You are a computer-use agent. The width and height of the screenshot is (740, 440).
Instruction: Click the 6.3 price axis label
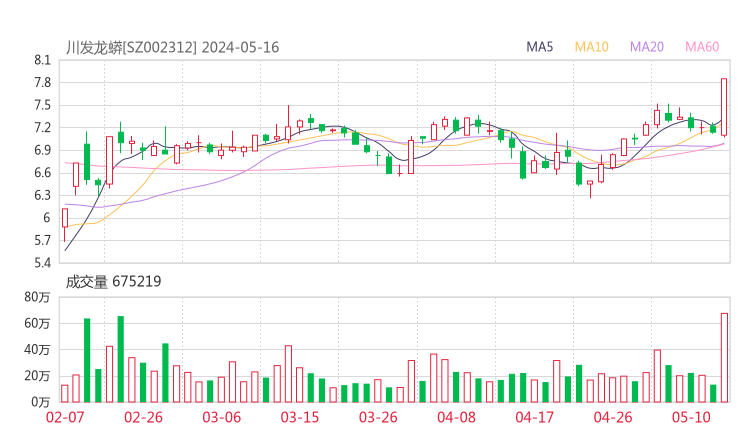42,195
